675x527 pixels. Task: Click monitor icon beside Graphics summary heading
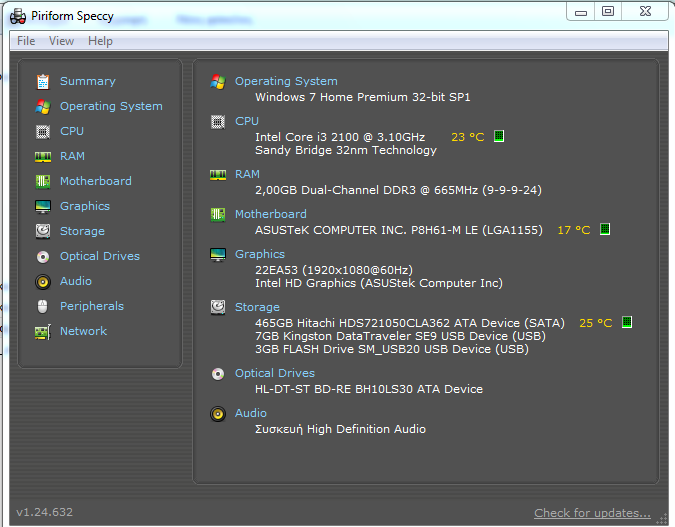[x=218, y=254]
